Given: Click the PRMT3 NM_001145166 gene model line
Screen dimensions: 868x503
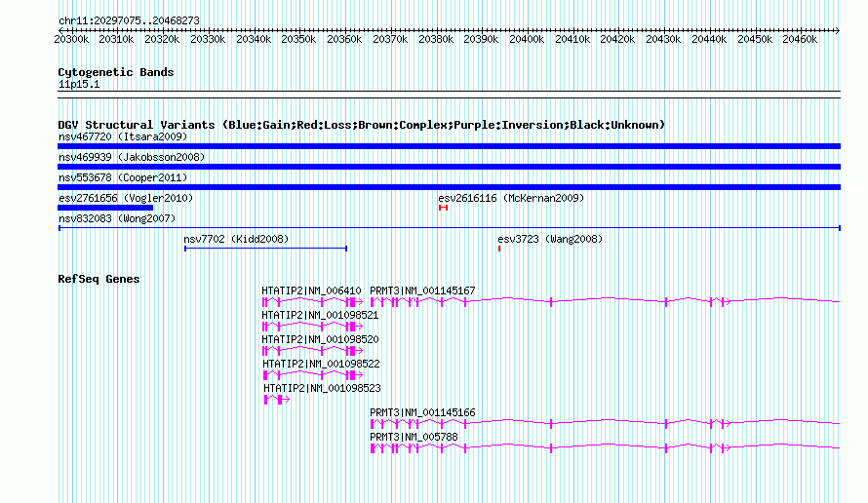Looking at the screenshot, I should click(x=605, y=423).
